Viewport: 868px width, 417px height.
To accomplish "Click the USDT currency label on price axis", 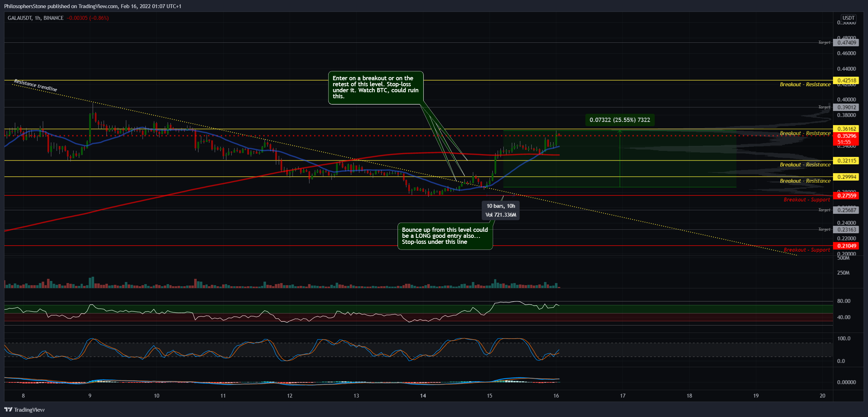I will (848, 18).
